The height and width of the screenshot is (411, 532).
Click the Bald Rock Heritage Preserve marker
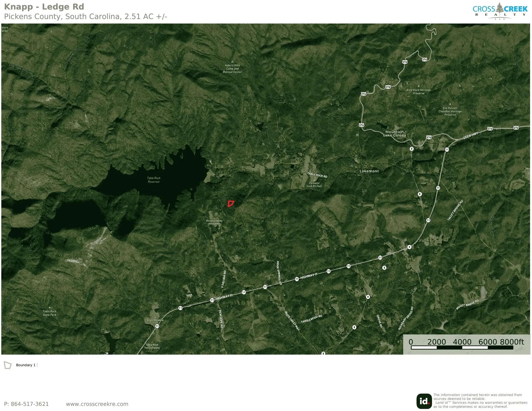pos(418,86)
